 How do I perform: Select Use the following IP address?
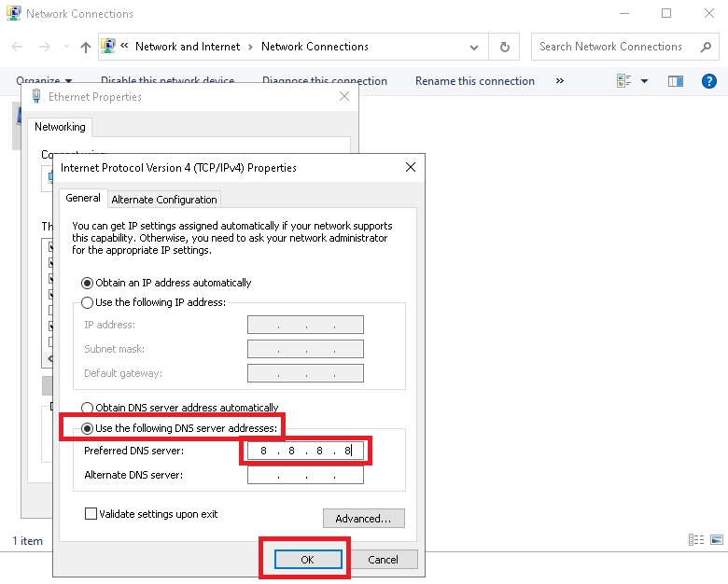(x=89, y=302)
